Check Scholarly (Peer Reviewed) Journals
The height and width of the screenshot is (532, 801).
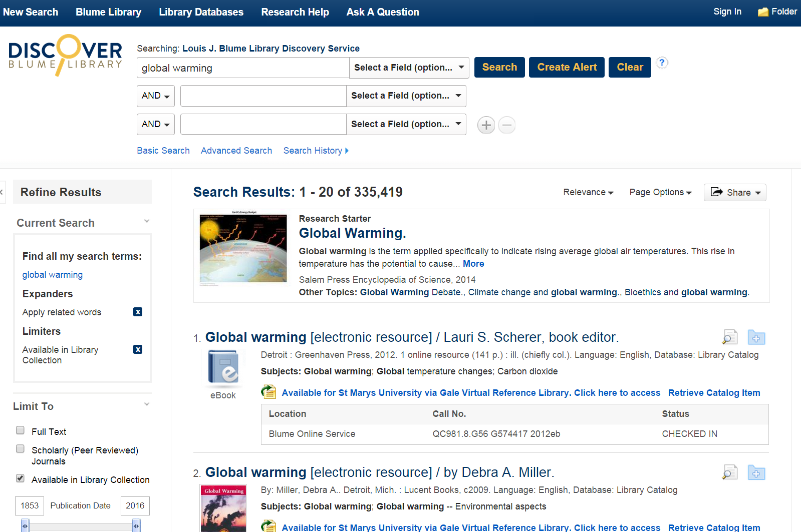[x=21, y=449]
